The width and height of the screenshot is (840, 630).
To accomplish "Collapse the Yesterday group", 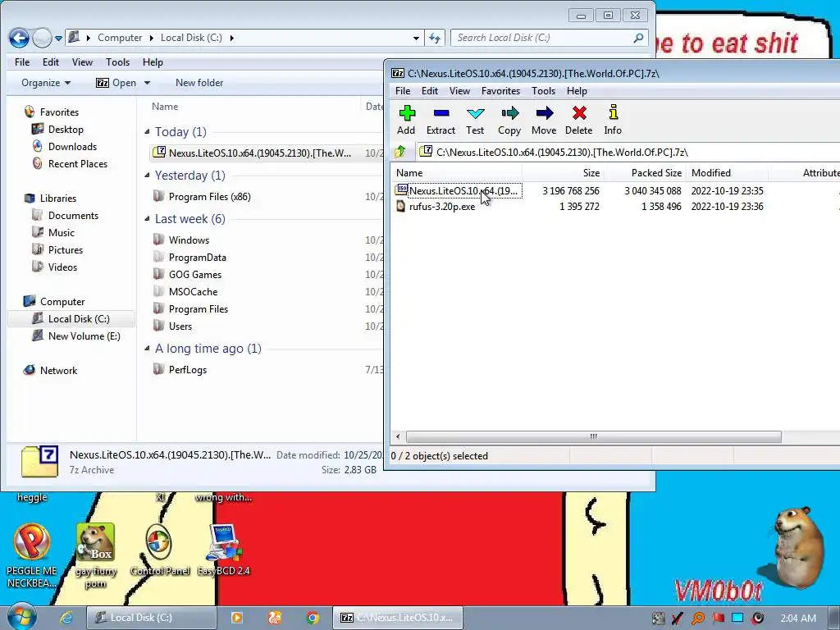I will (x=148, y=176).
